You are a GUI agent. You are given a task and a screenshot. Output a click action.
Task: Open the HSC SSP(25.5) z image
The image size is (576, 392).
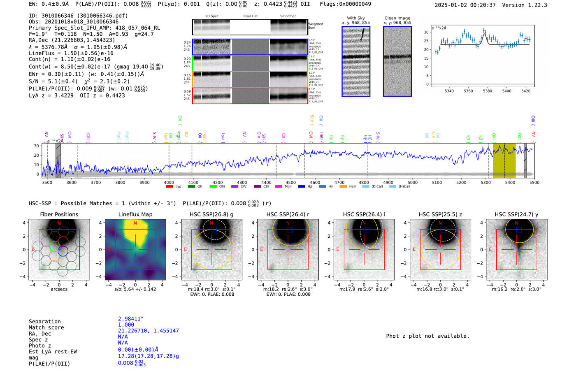pos(440,249)
